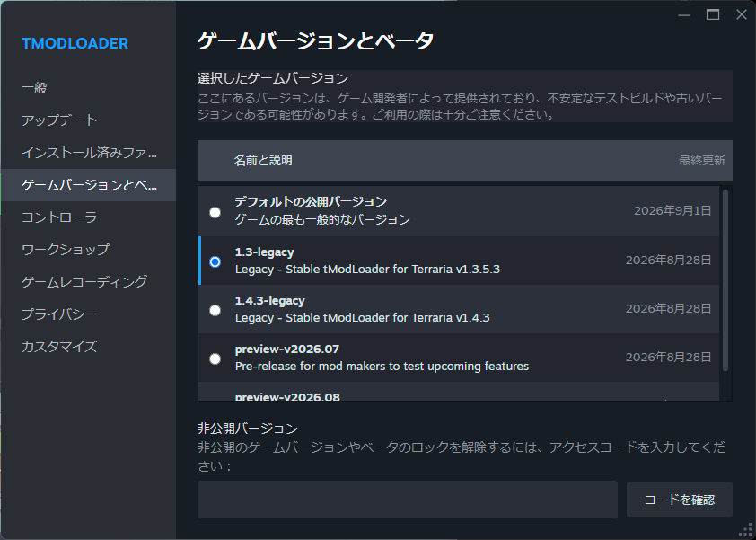Go to プライバシー settings
Viewport: 756px width, 540px height.
tap(59, 314)
